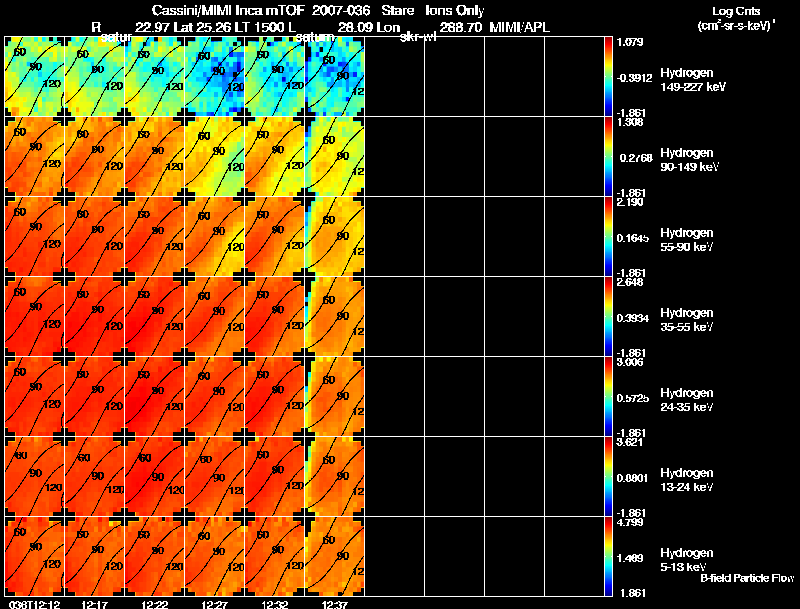Select the 90-149 keV panel at 12:32
Image resolution: width=800 pixels, height=609 pixels.
(274, 157)
